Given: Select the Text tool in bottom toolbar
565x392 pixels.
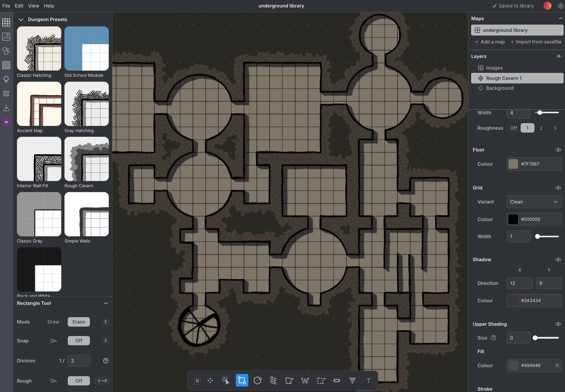Looking at the screenshot, I should coord(368,381).
